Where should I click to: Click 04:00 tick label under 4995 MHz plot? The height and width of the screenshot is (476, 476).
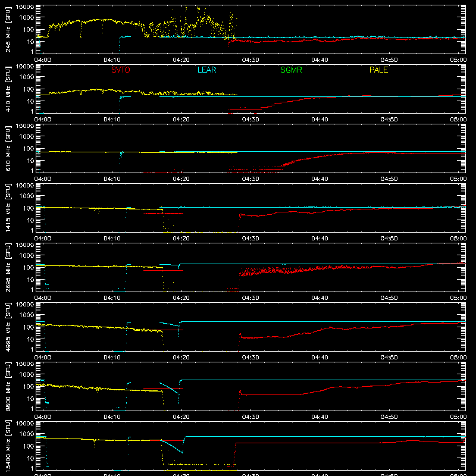click(43, 358)
